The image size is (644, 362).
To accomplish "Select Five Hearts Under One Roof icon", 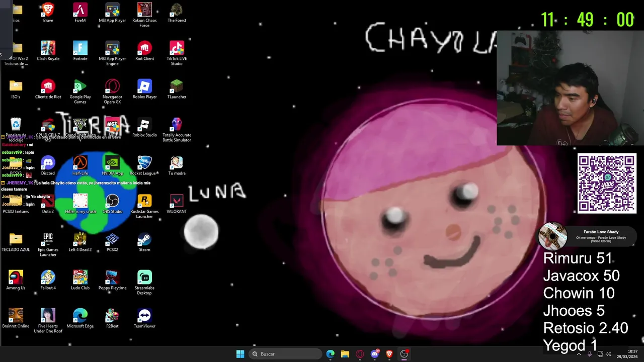I will [x=48, y=321].
